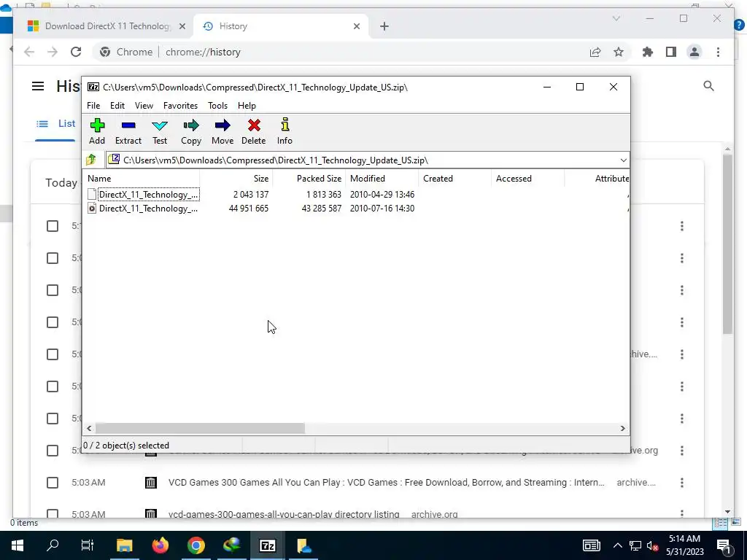The image size is (747, 560).
Task: Open the Info tool in 7-Zip
Action: click(x=285, y=131)
